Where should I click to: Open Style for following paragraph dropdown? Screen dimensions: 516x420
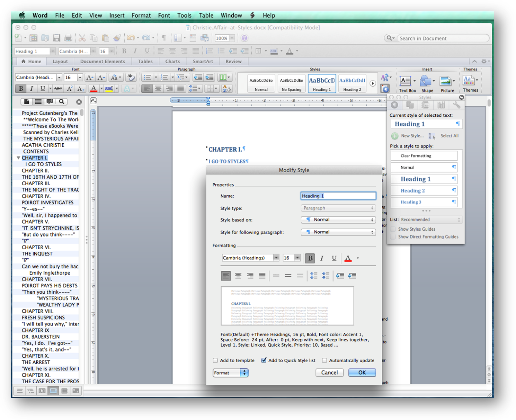pos(338,232)
